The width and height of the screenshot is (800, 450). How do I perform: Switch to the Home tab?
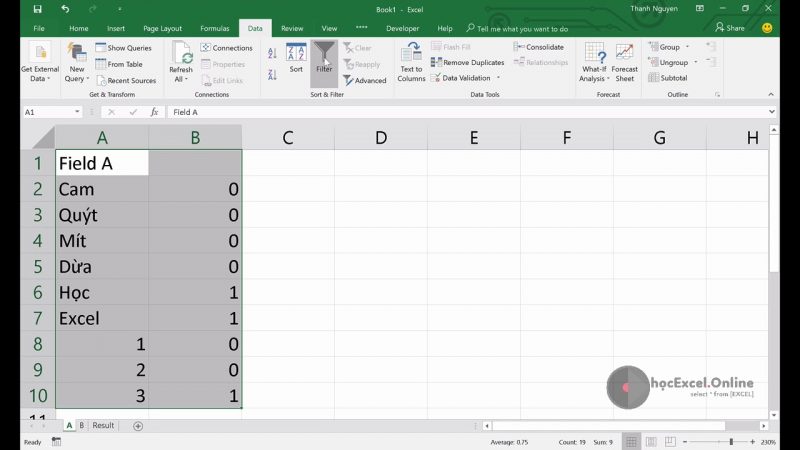pos(79,29)
